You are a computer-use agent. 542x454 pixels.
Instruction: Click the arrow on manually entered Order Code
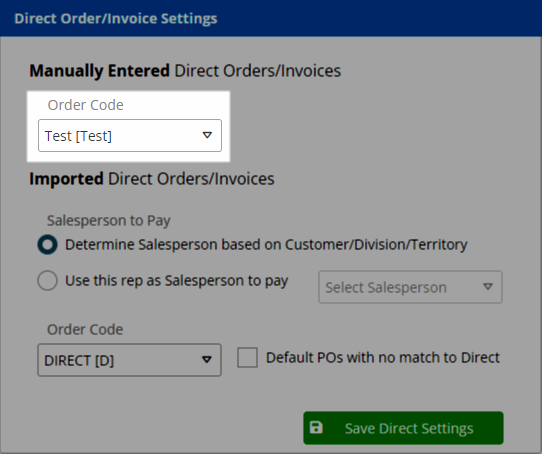[207, 135]
